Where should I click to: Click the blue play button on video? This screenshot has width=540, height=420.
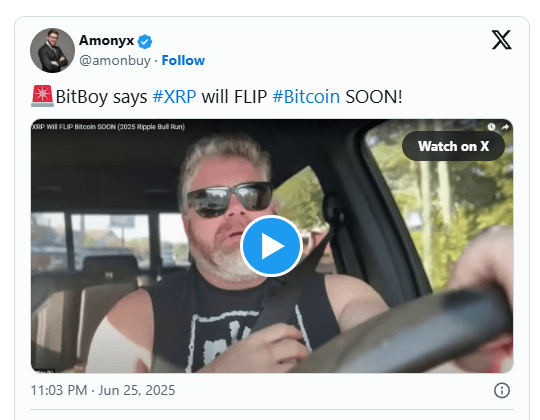pos(271,246)
